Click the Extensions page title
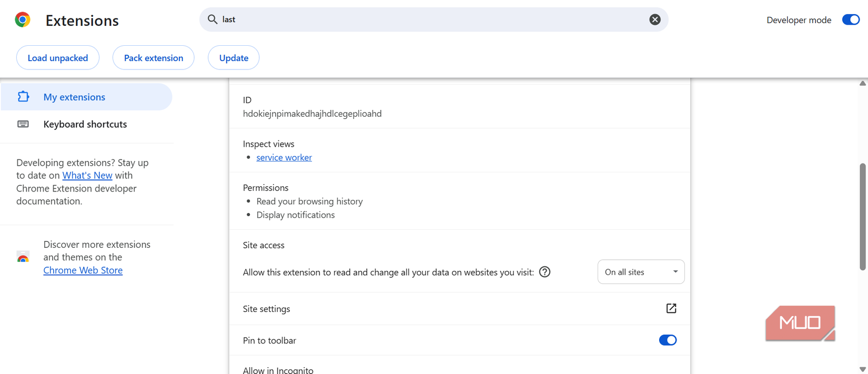The height and width of the screenshot is (374, 868). pos(82,21)
